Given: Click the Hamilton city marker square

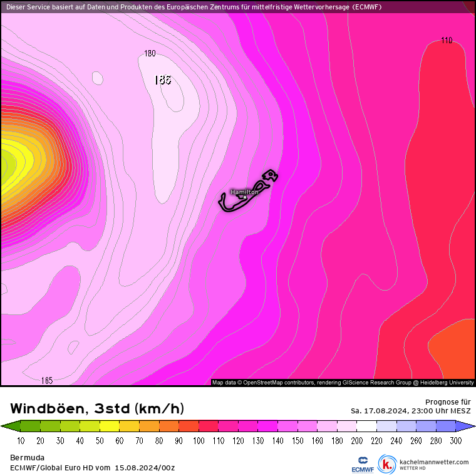Looking at the screenshot, I should [245, 197].
